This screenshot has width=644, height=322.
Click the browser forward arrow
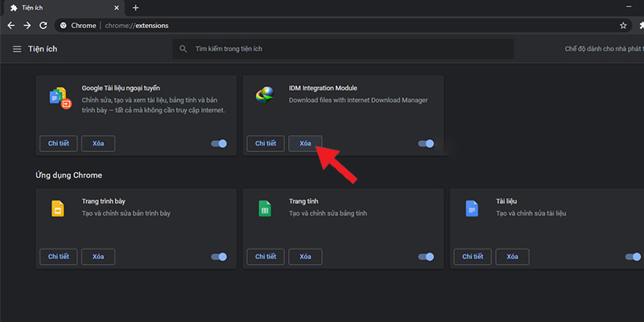pyautogui.click(x=27, y=26)
